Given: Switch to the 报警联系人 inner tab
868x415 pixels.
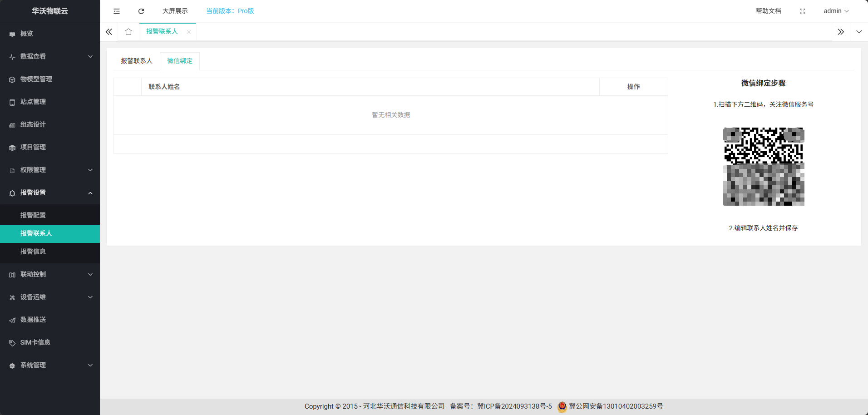Looking at the screenshot, I should [x=137, y=61].
